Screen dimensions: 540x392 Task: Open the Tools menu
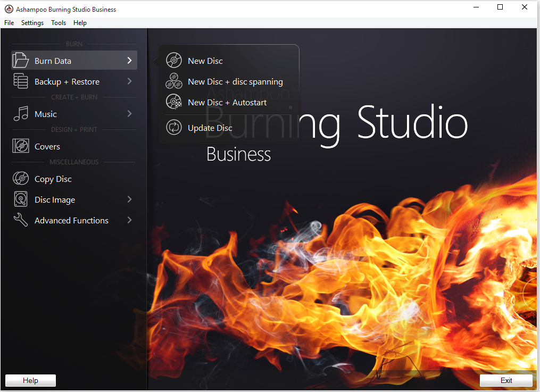[x=59, y=23]
